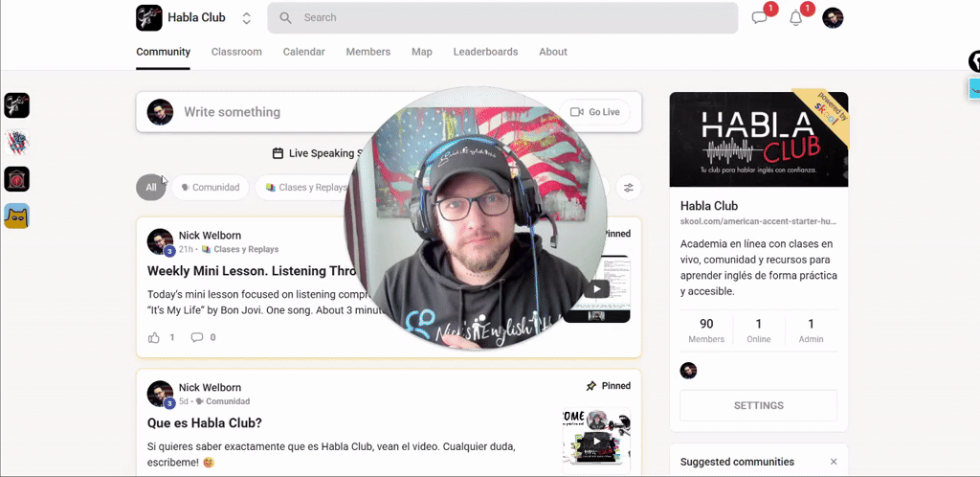Viewport: 980px width, 477px height.
Task: Filter posts by Comunidad
Action: pyautogui.click(x=210, y=188)
